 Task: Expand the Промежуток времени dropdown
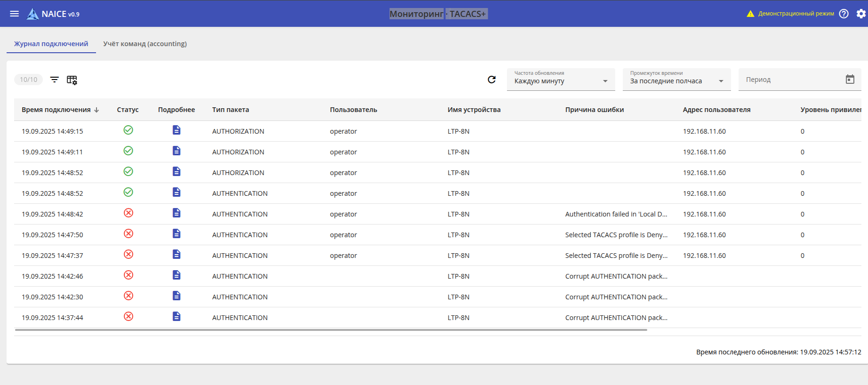pyautogui.click(x=676, y=80)
